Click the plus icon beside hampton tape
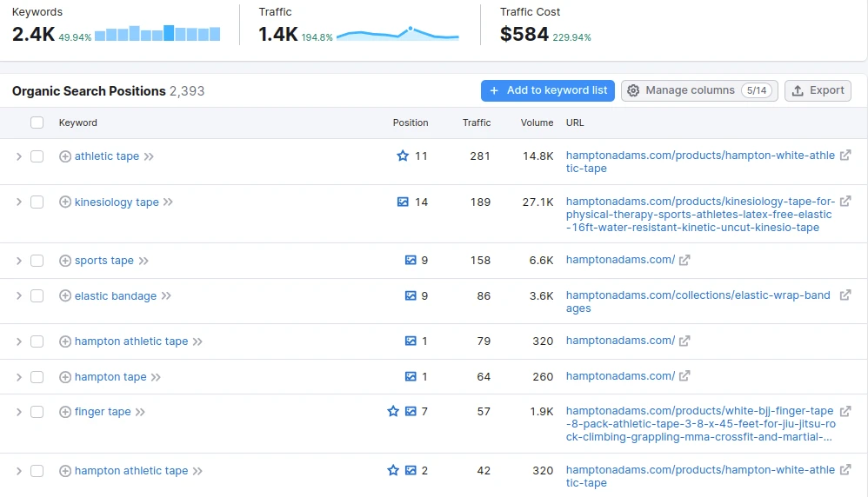The image size is (868, 497). pos(64,378)
